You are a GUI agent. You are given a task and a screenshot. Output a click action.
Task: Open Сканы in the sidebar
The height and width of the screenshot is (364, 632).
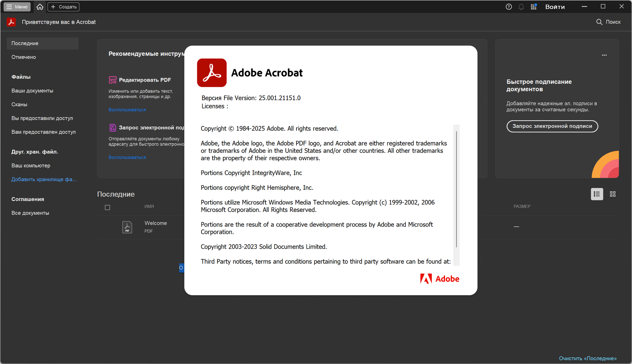click(19, 105)
